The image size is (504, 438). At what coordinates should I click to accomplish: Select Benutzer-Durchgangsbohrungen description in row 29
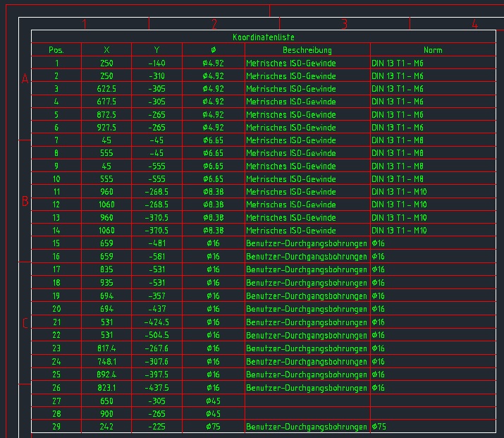[307, 427]
